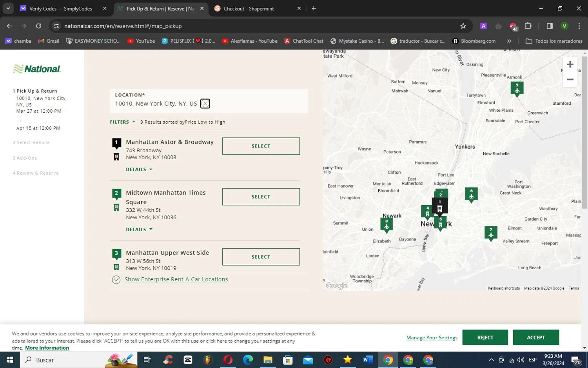This screenshot has width=588, height=368.
Task: Accept cookies with the ACCEPT button
Action: coord(535,337)
